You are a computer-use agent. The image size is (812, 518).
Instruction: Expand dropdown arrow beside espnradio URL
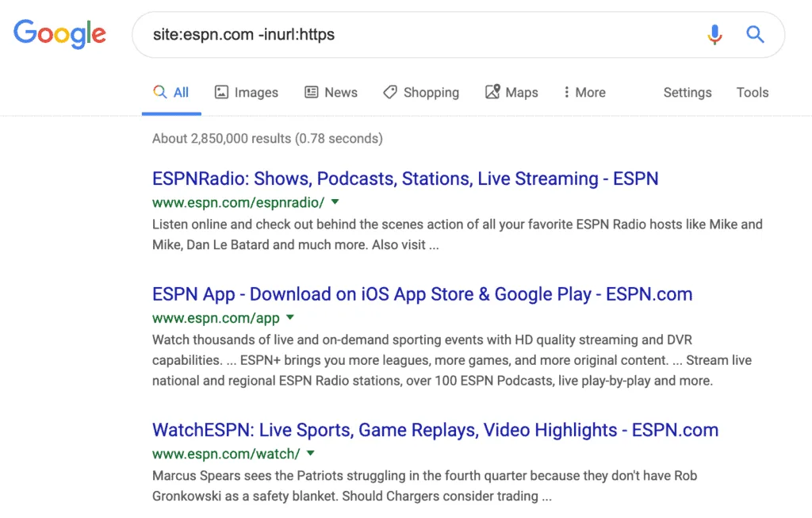coord(335,202)
